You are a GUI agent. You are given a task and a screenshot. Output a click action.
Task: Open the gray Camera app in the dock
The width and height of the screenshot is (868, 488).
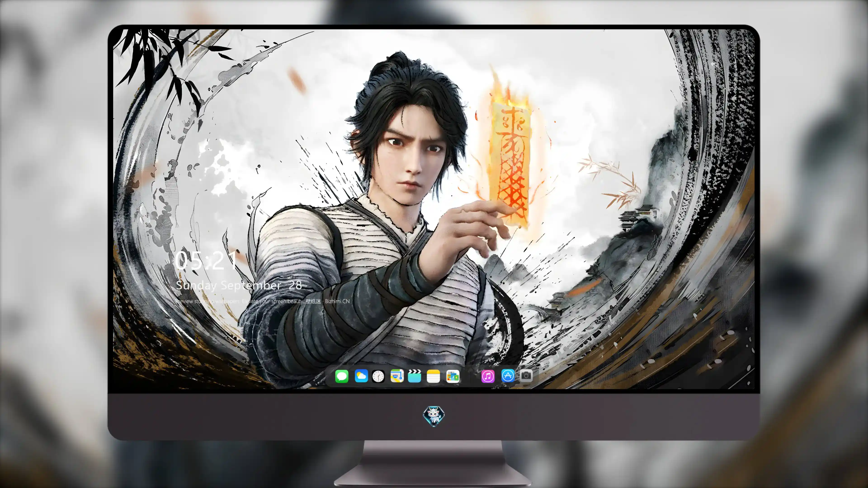coord(526,376)
